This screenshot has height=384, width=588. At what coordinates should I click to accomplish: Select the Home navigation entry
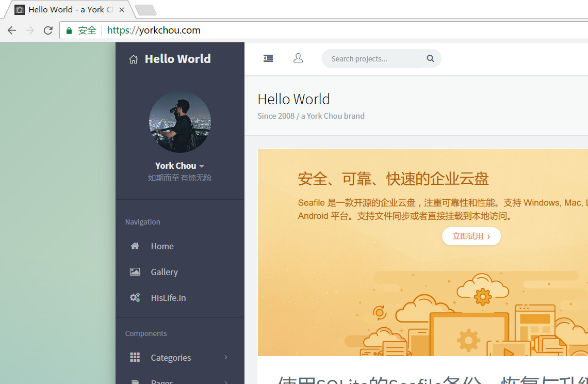coord(162,246)
